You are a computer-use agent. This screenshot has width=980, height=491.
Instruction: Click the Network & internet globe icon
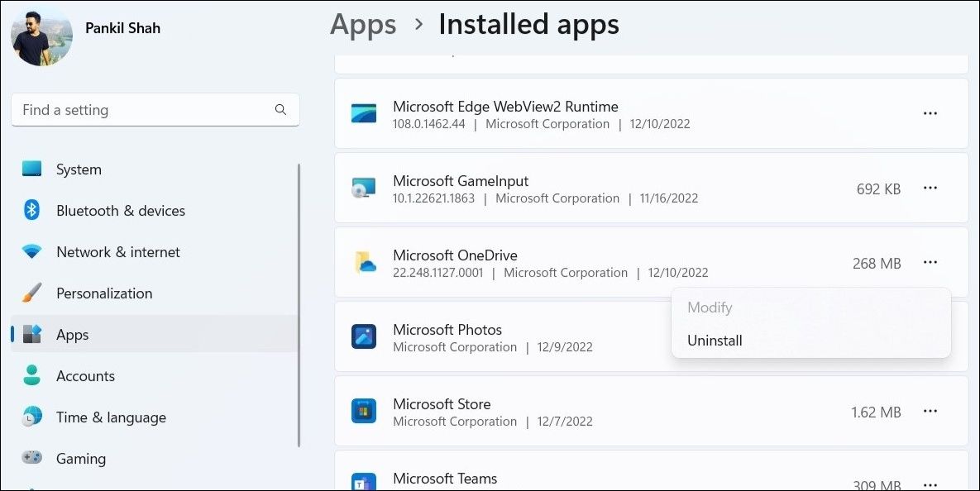(x=31, y=251)
